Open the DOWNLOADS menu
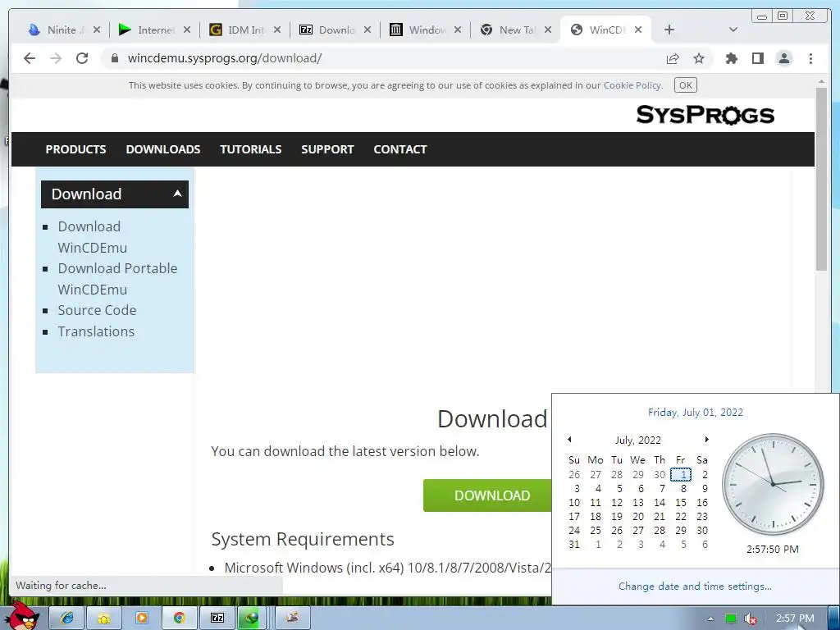 coord(163,149)
